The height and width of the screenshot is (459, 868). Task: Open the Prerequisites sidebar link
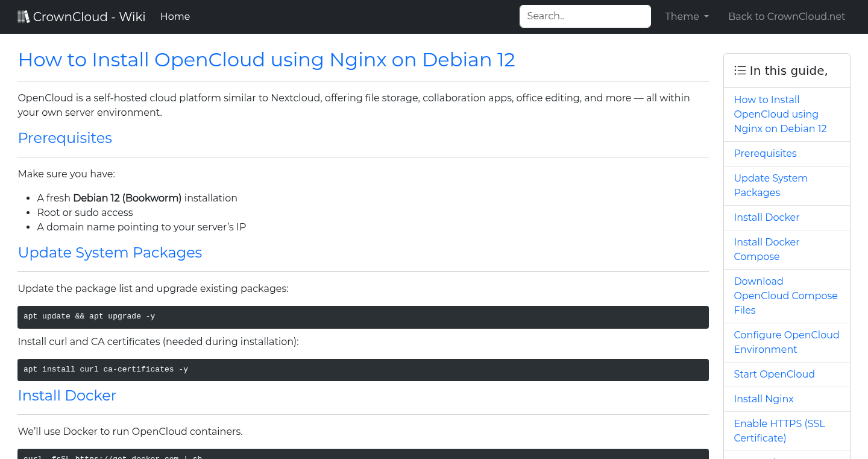tap(765, 153)
